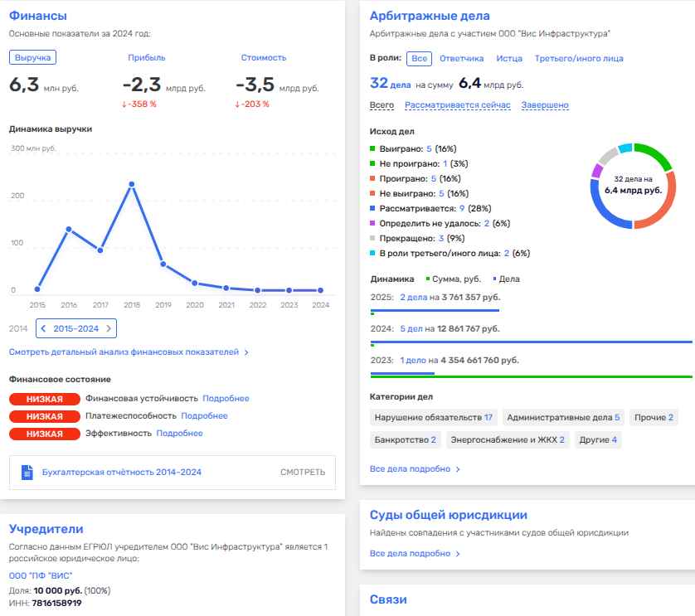This screenshot has height=616, width=695.
Task: Click the next period arrow in year selector
Action: 109,329
